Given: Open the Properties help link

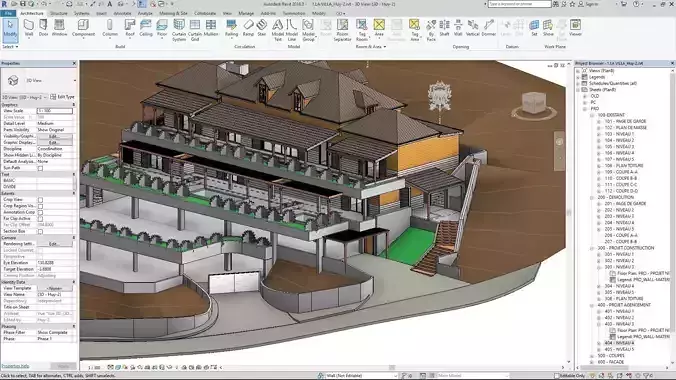Looking at the screenshot, I should [16, 366].
